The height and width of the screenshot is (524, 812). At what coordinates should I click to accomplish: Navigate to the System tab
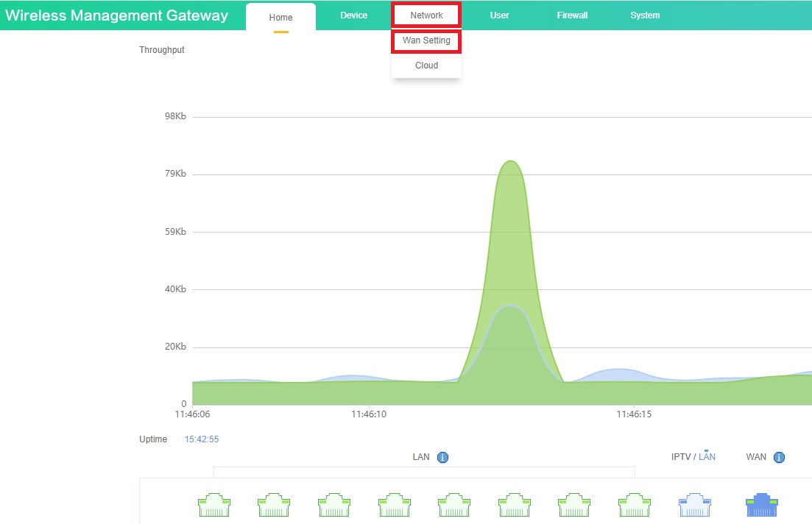(x=645, y=15)
